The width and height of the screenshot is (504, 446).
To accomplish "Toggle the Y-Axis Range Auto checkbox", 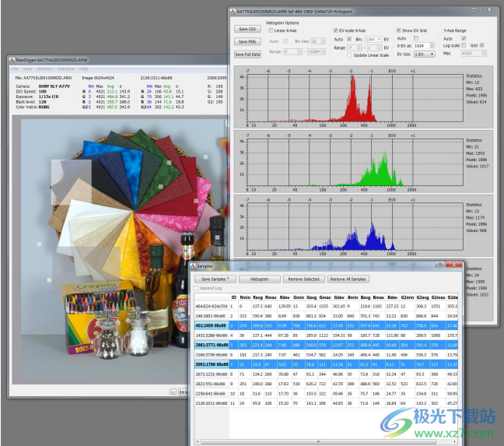I will click(464, 38).
